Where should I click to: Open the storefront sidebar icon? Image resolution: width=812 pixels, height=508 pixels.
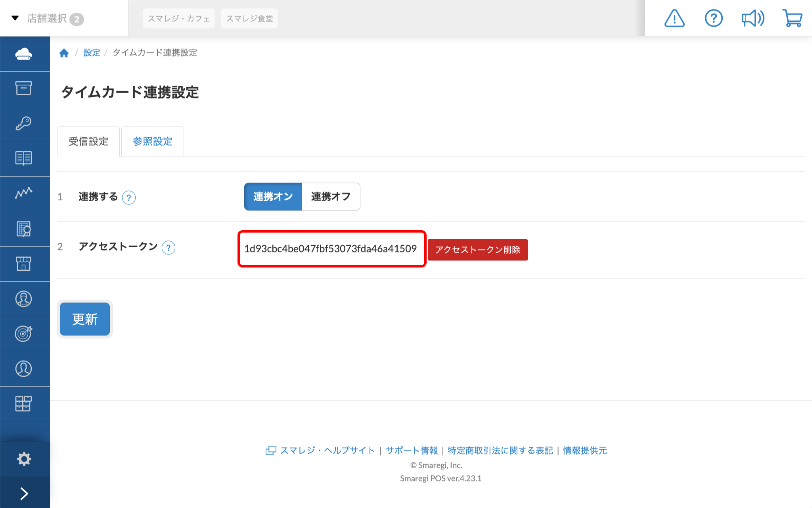24,264
